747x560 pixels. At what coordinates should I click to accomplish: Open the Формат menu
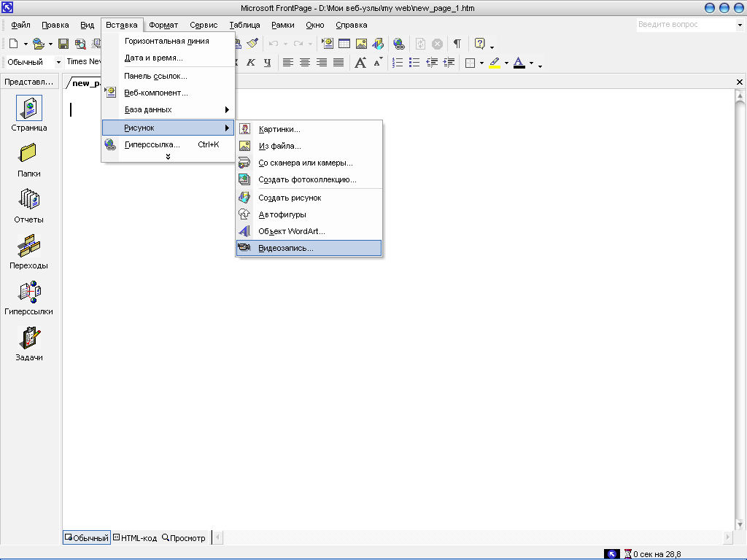point(163,25)
